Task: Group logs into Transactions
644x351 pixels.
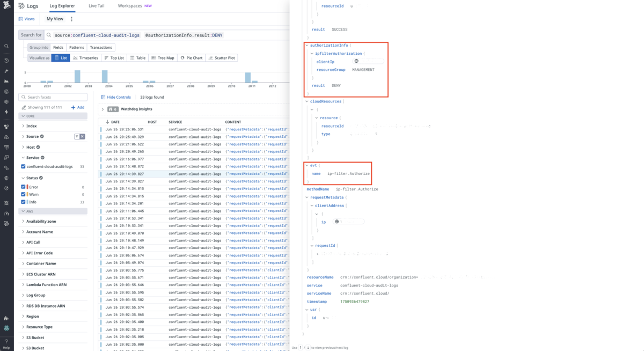Action: [101, 47]
